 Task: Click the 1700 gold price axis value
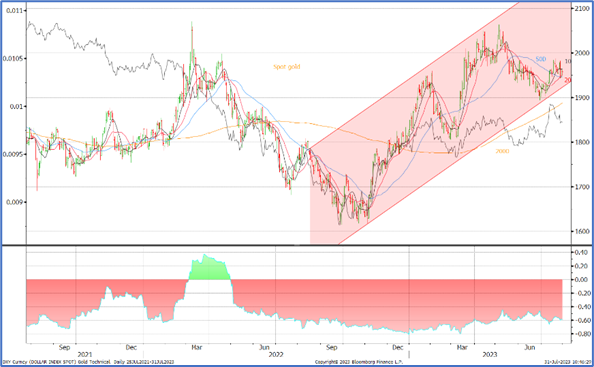coord(581,186)
